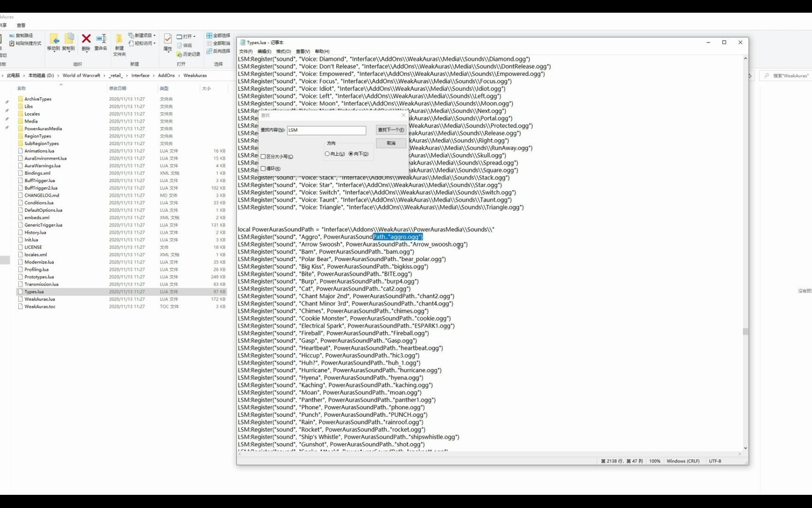Click the Copy to (复制到) icon

(x=69, y=39)
